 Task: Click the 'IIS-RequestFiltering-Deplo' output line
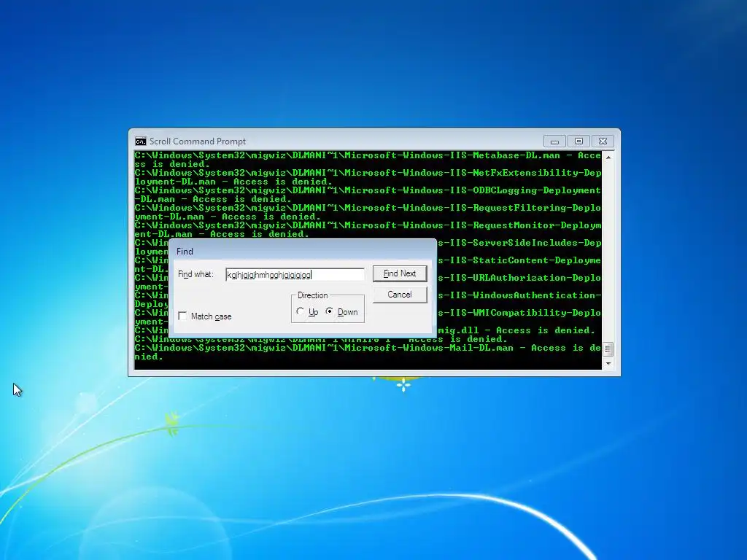368,208
